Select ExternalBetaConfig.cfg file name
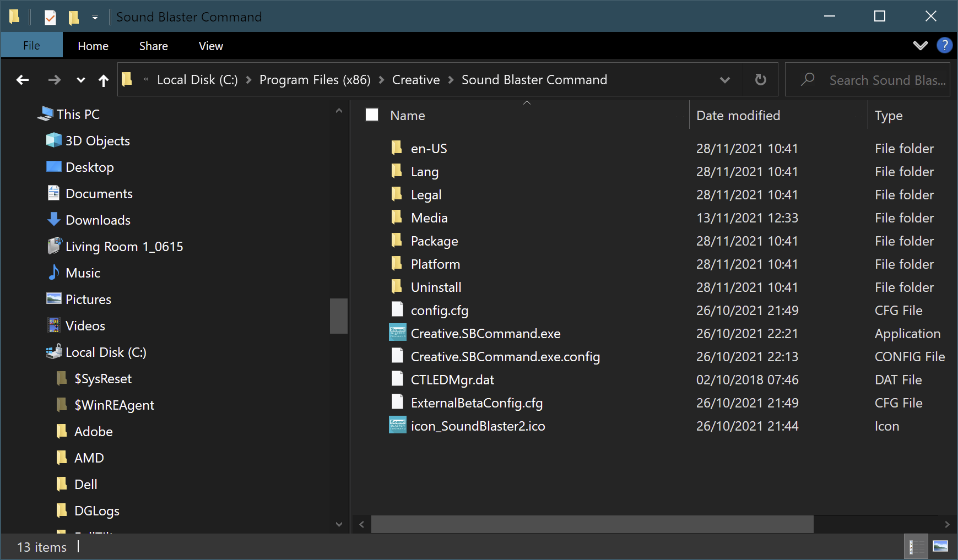The height and width of the screenshot is (560, 958). (477, 403)
